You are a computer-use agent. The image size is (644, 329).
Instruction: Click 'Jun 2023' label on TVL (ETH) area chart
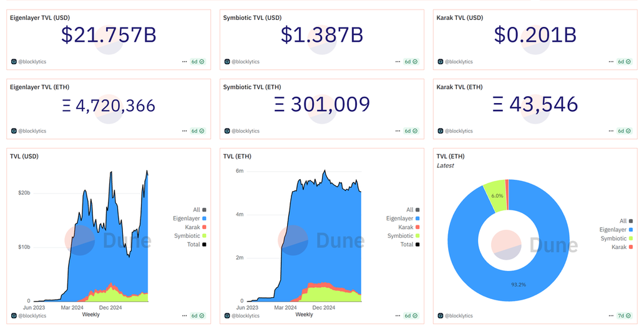coord(248,308)
